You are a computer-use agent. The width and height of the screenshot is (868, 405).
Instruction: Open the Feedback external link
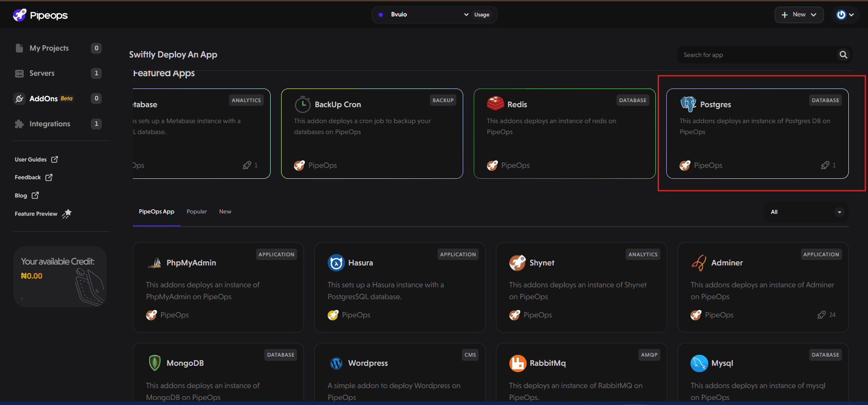[x=33, y=177]
